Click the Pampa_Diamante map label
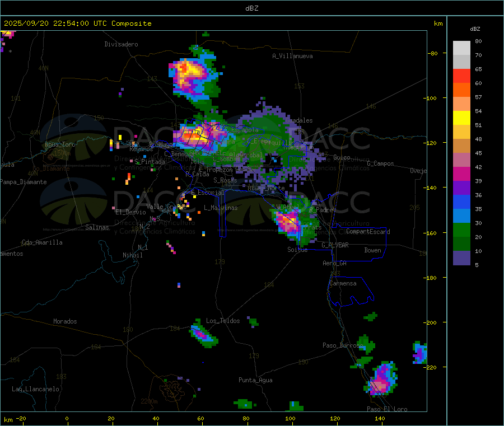Image resolution: width=504 pixels, height=426 pixels. click(24, 182)
